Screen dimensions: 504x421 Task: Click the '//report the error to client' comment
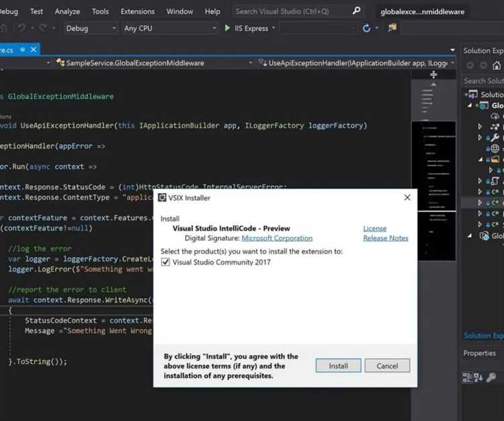(x=67, y=289)
